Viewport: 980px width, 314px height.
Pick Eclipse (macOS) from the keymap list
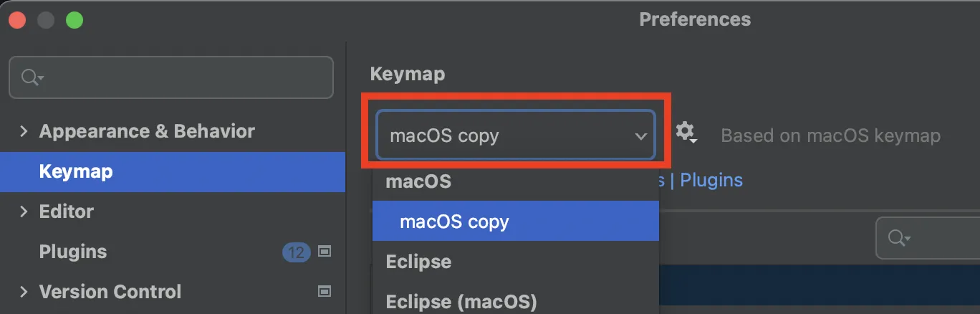[x=461, y=301]
